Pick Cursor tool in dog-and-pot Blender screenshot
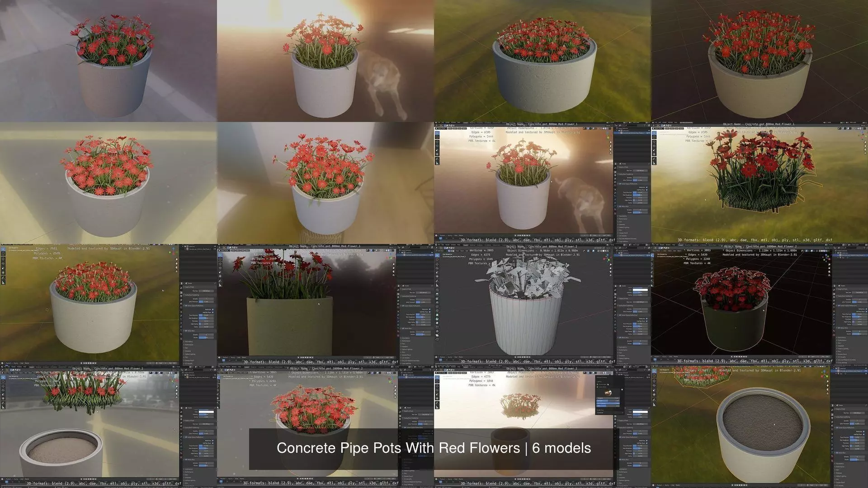Image resolution: width=868 pixels, height=488 pixels. 437,137
